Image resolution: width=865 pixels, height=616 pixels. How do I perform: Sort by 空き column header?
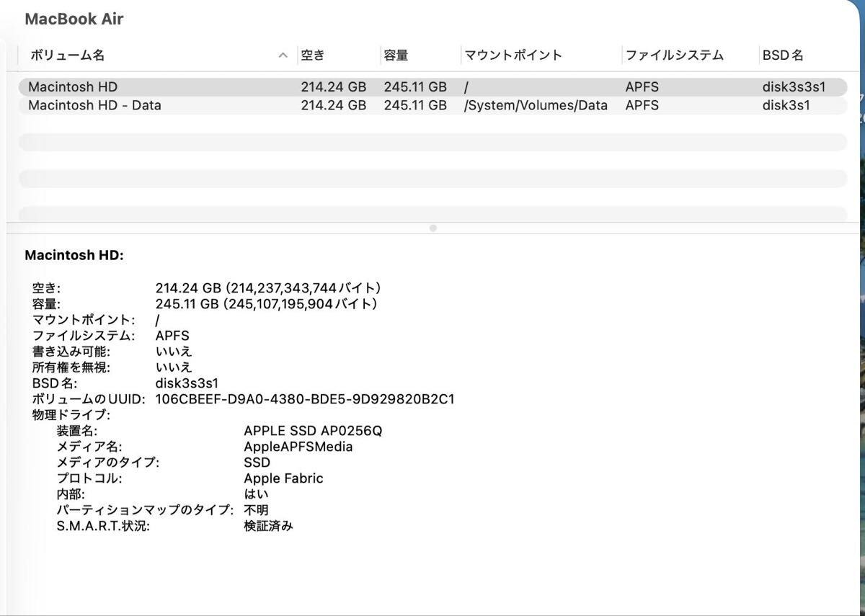pos(313,55)
